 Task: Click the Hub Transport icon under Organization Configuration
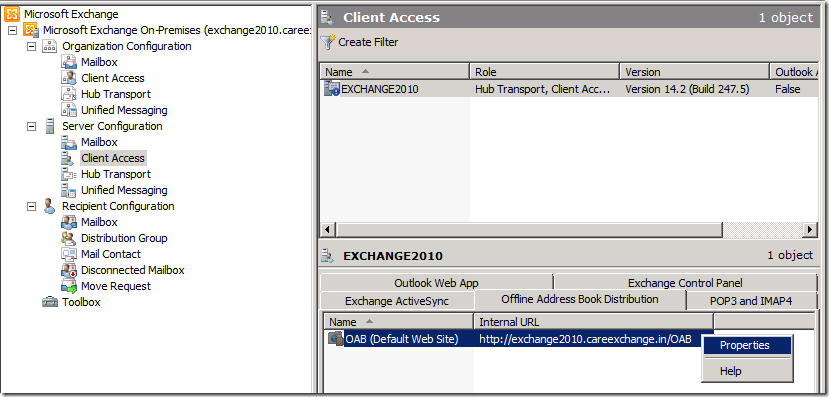point(69,94)
